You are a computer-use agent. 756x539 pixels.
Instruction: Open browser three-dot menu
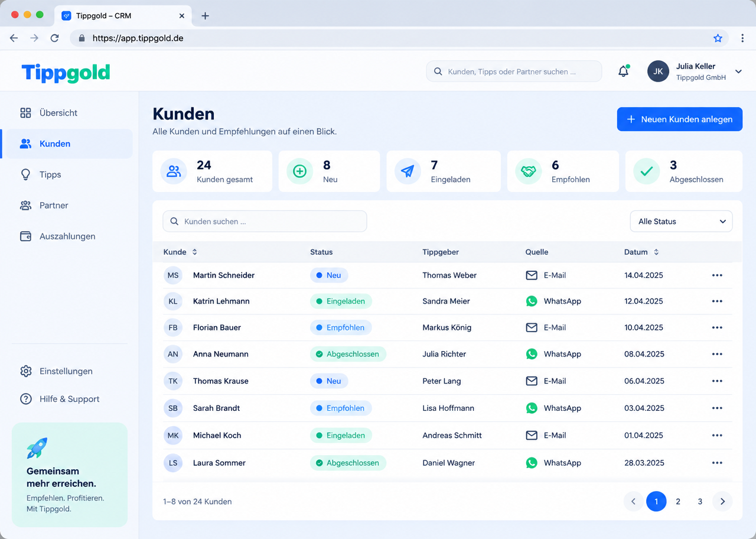[x=742, y=38]
